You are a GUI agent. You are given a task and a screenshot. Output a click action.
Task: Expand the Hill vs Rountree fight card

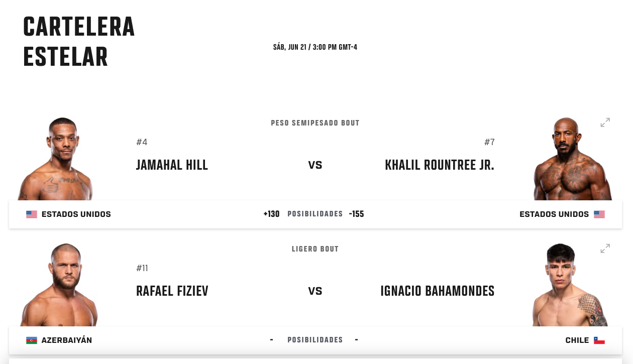pyautogui.click(x=605, y=123)
